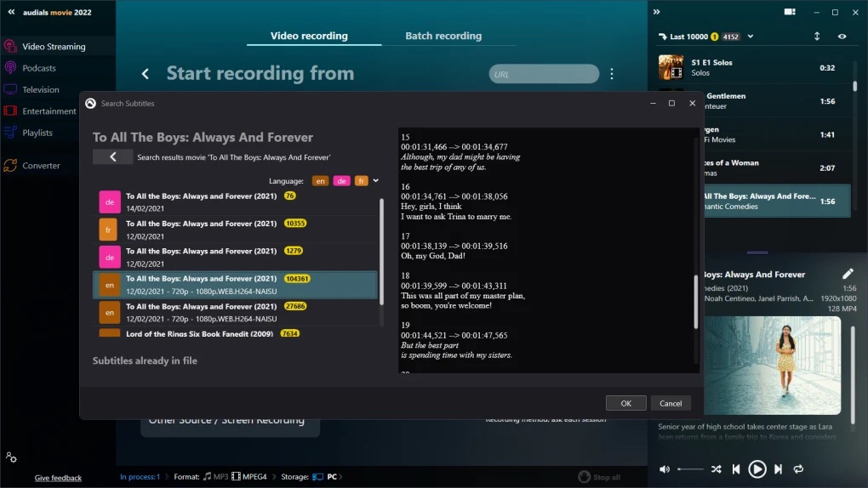The height and width of the screenshot is (488, 868).
Task: Select German subtitle dated 14/02/2021
Action: point(237,202)
